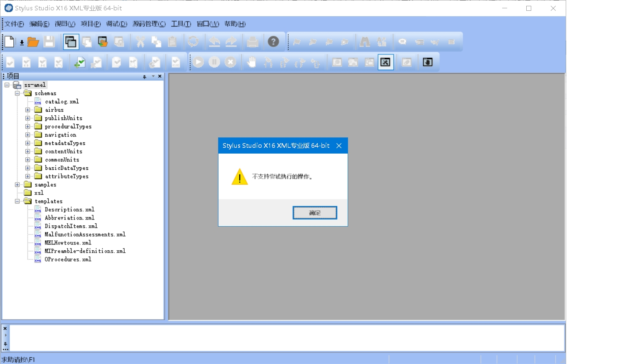
Task: Select Abbreviation.xml file
Action: [69, 217]
